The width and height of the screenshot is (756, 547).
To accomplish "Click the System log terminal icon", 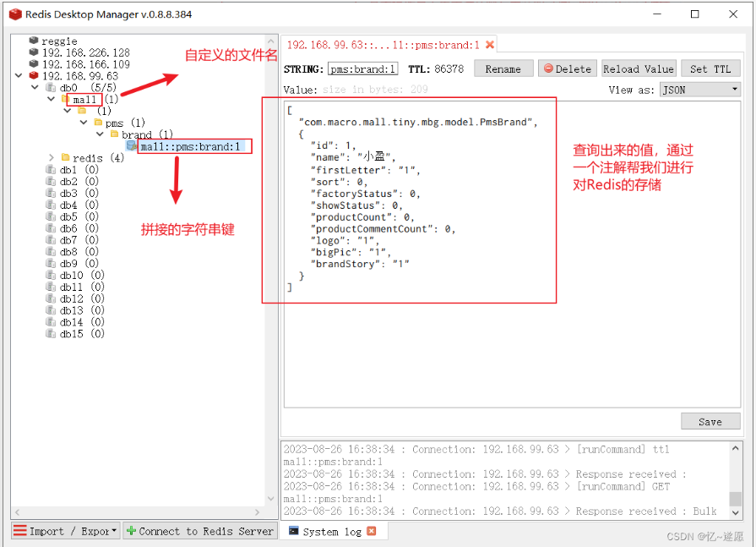I will [294, 531].
